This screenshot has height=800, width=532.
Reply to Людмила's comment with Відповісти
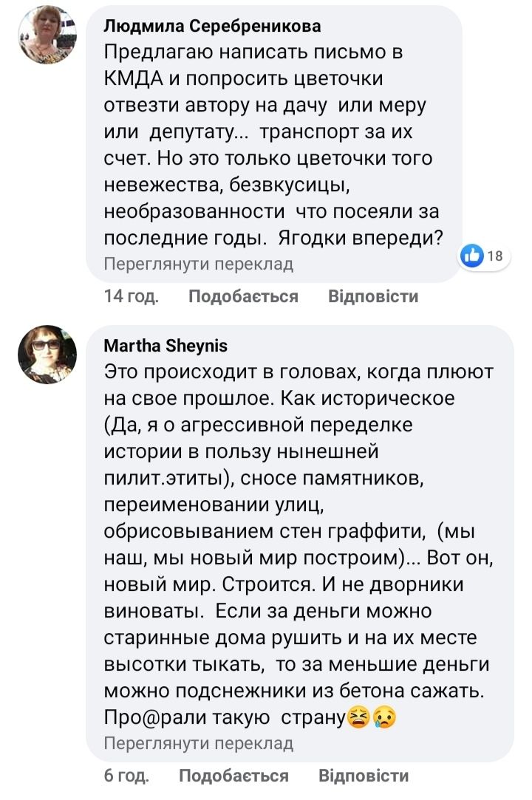373,297
